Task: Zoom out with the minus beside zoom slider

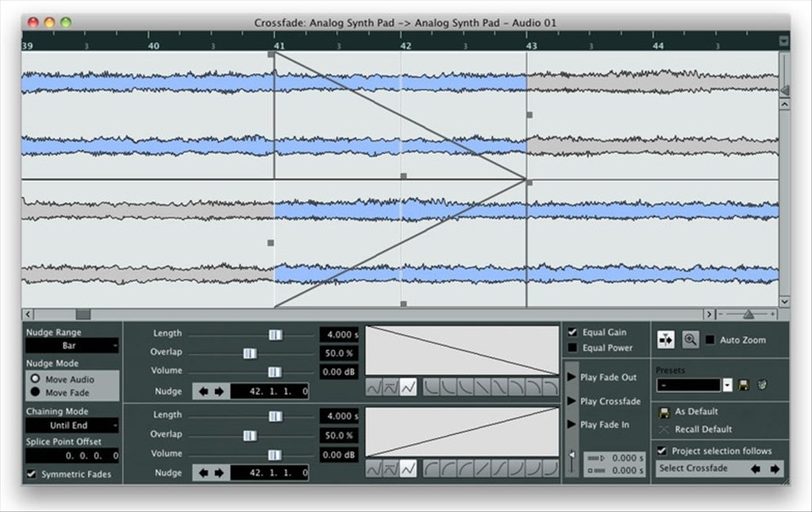Action: [x=721, y=314]
